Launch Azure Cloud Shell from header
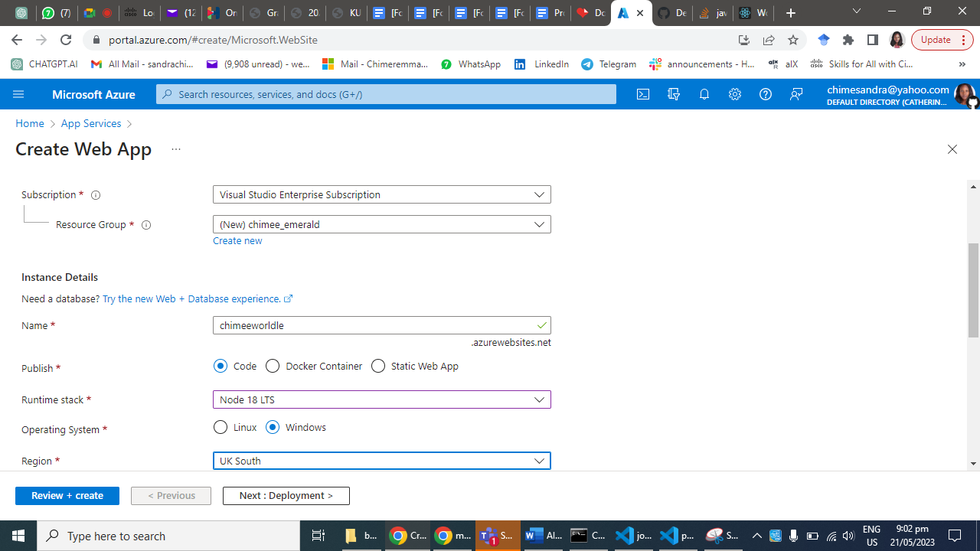 [643, 94]
